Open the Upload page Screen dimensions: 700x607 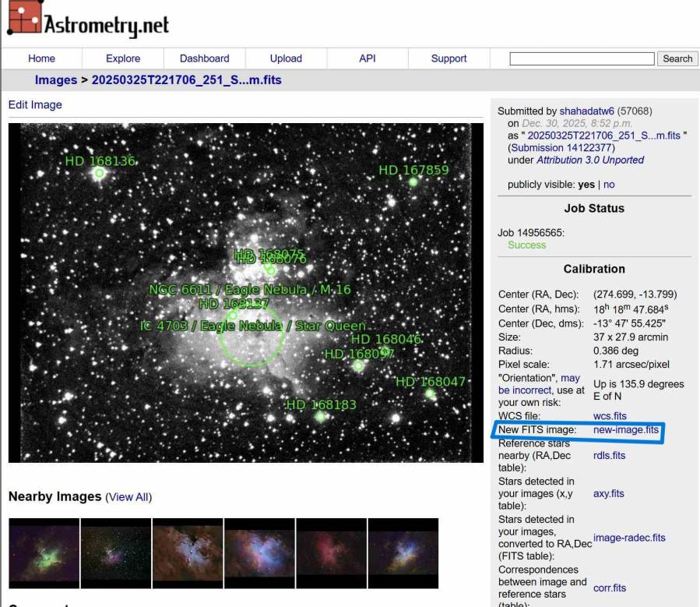[x=285, y=58]
